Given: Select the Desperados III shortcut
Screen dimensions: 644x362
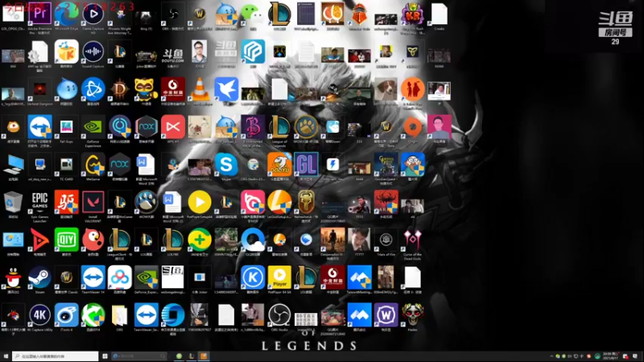Looking at the screenshot, I should point(332,240).
